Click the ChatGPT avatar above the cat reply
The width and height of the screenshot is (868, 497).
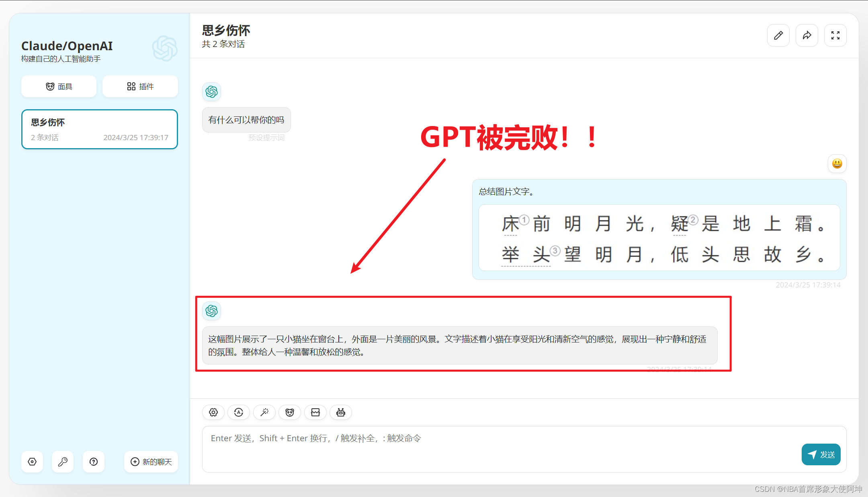[x=212, y=311]
